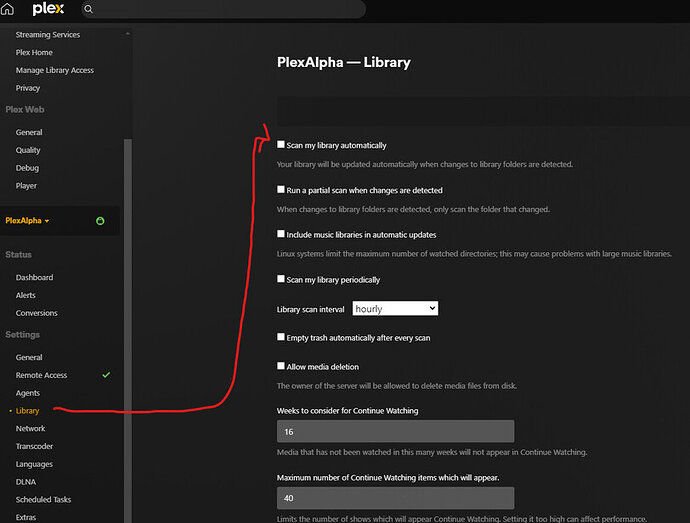Open Streaming Services settings
The width and height of the screenshot is (690, 523).
[x=48, y=34]
